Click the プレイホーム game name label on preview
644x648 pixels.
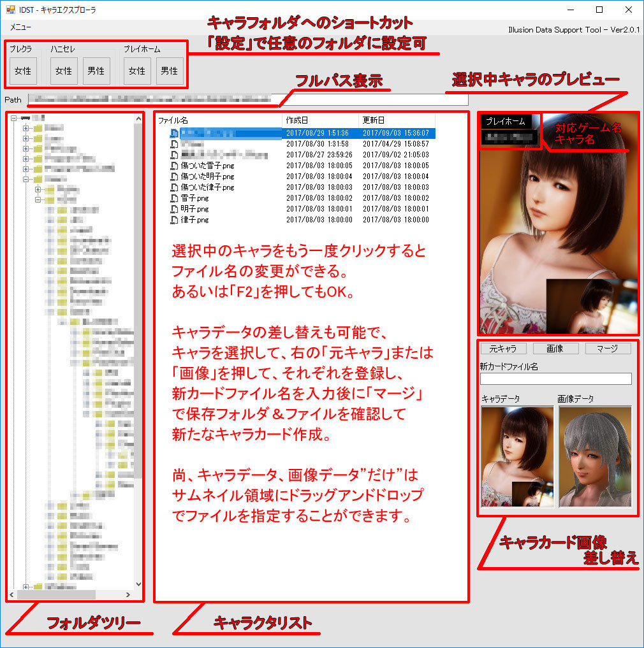[x=506, y=121]
